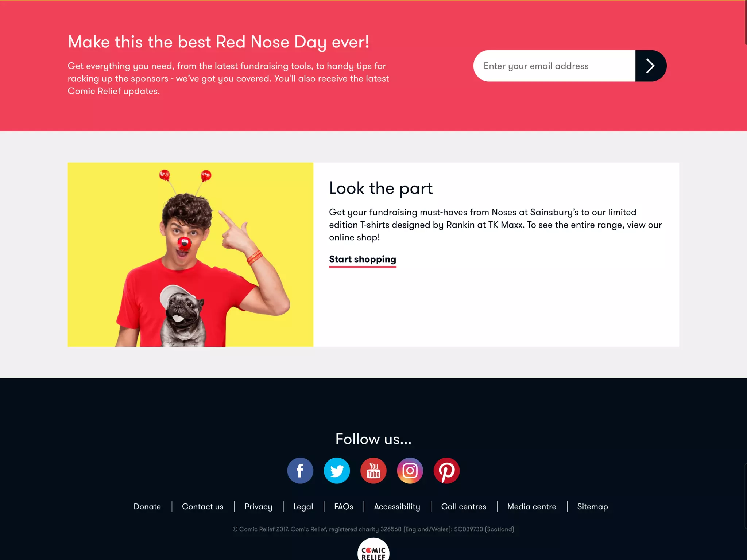
Task: Click the Comic Relief logo in footer
Action: click(x=373, y=550)
